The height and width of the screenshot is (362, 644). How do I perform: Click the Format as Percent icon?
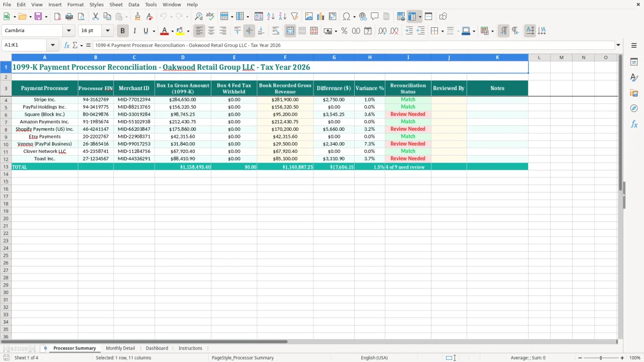click(x=345, y=31)
